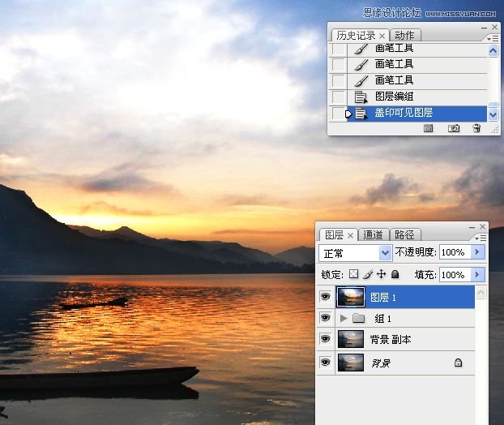
Task: Click the 盖印可见图层 document icon
Action: point(361,114)
